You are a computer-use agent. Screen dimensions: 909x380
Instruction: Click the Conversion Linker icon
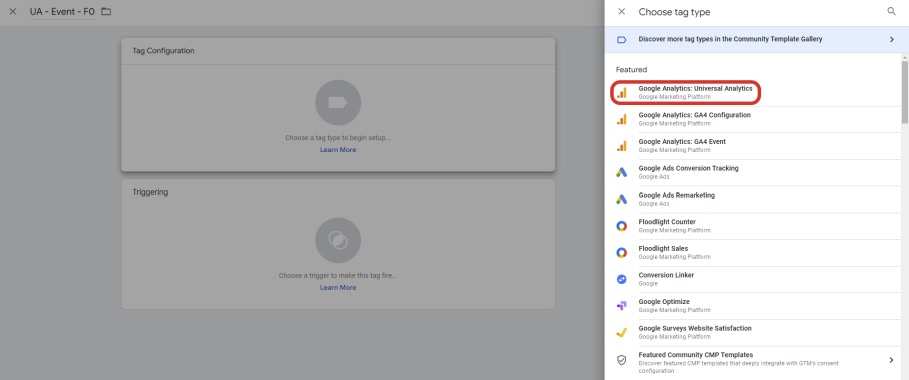[x=621, y=279]
